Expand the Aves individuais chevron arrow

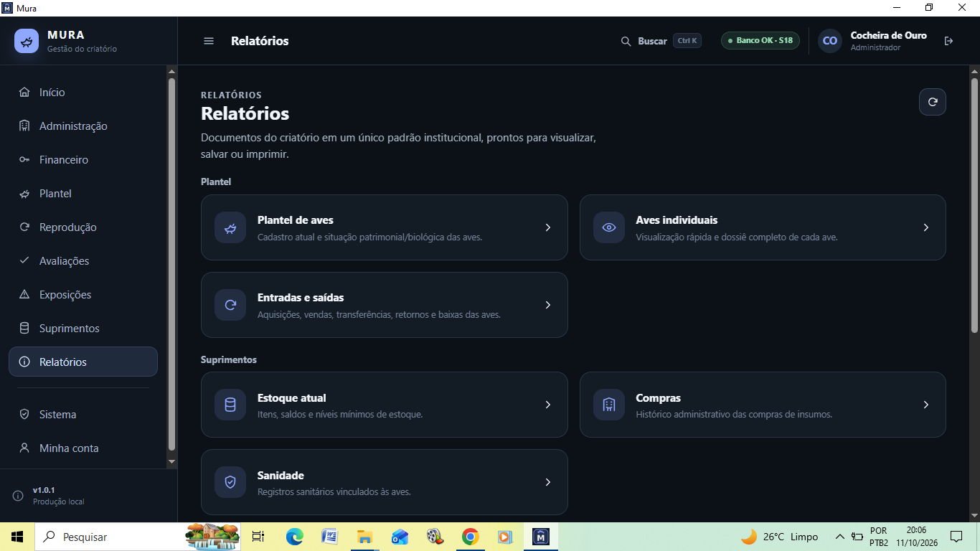pos(926,227)
